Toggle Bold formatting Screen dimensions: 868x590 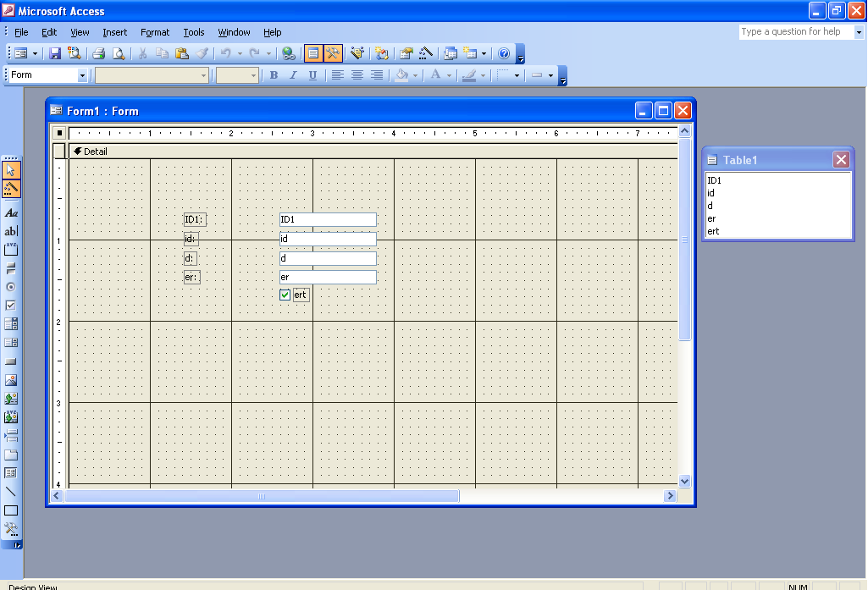(274, 75)
